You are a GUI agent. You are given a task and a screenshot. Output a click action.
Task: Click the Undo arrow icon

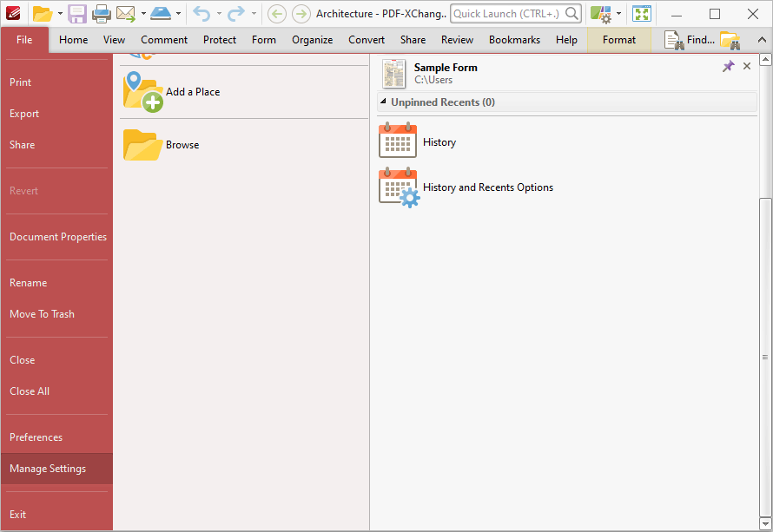[202, 14]
